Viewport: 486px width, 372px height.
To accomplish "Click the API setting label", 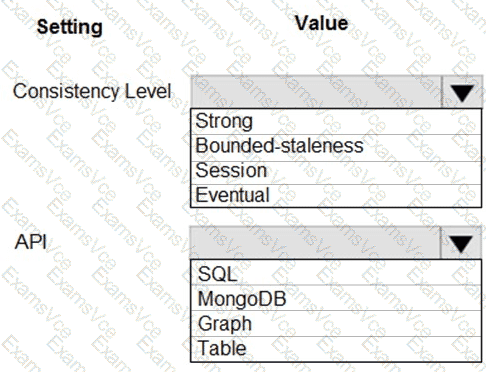I will [31, 242].
